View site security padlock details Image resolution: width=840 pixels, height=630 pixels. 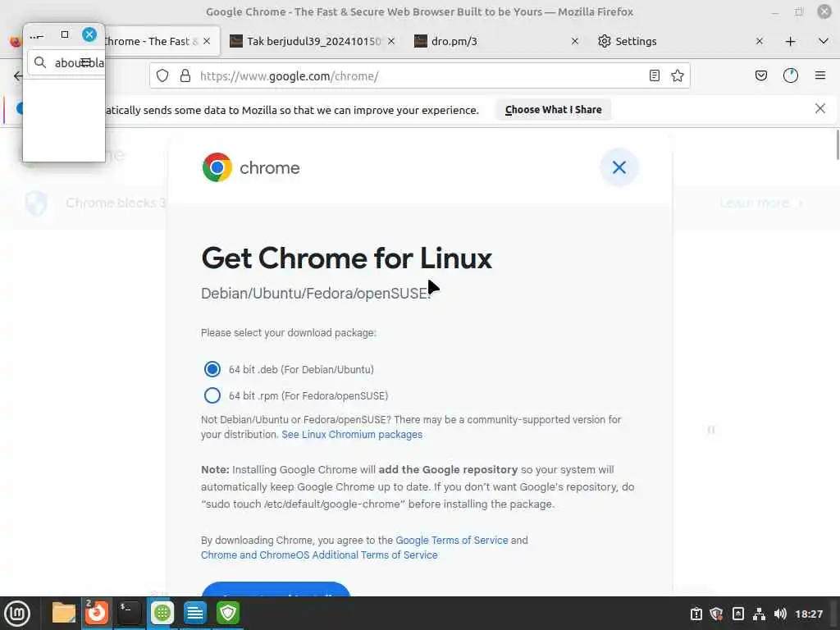(185, 75)
